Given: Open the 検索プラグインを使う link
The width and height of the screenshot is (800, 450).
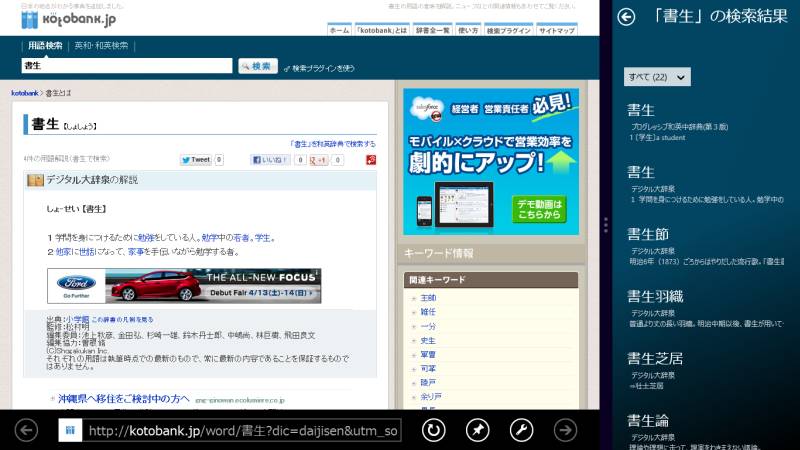Looking at the screenshot, I should coord(322,68).
